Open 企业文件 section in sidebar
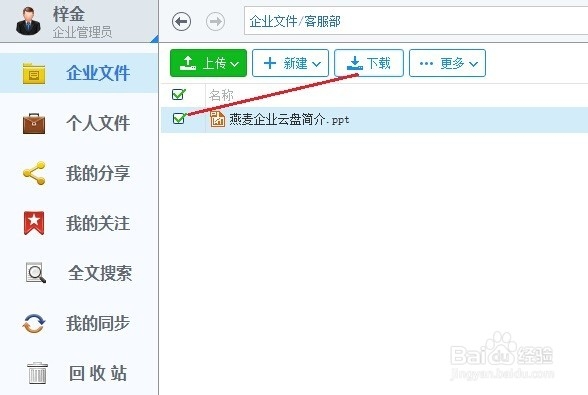This screenshot has width=588, height=395. point(79,73)
